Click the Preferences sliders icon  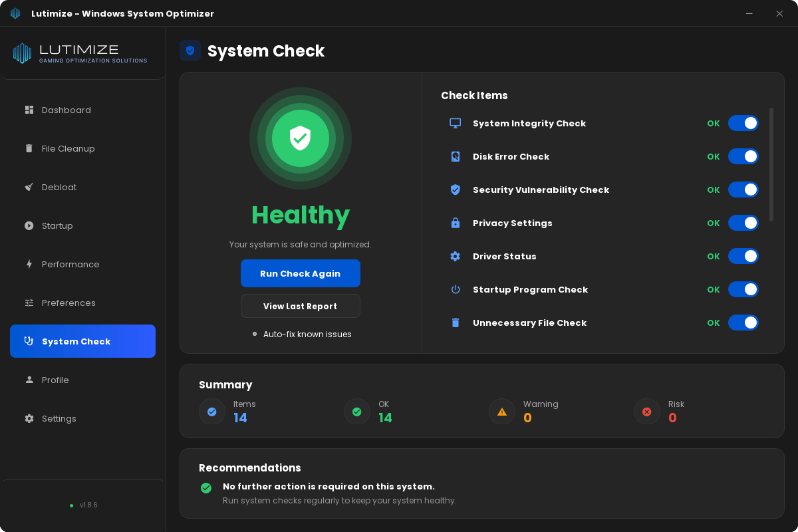[29, 303]
